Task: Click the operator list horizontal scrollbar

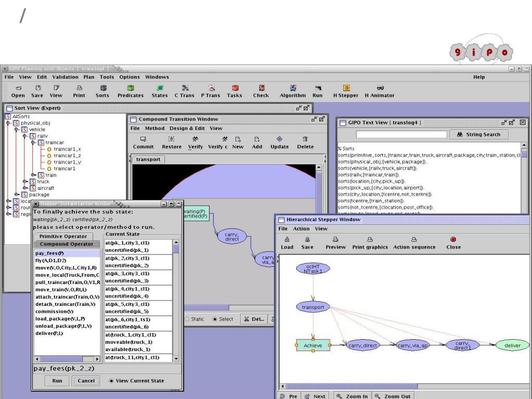Action: pyautogui.click(x=68, y=359)
